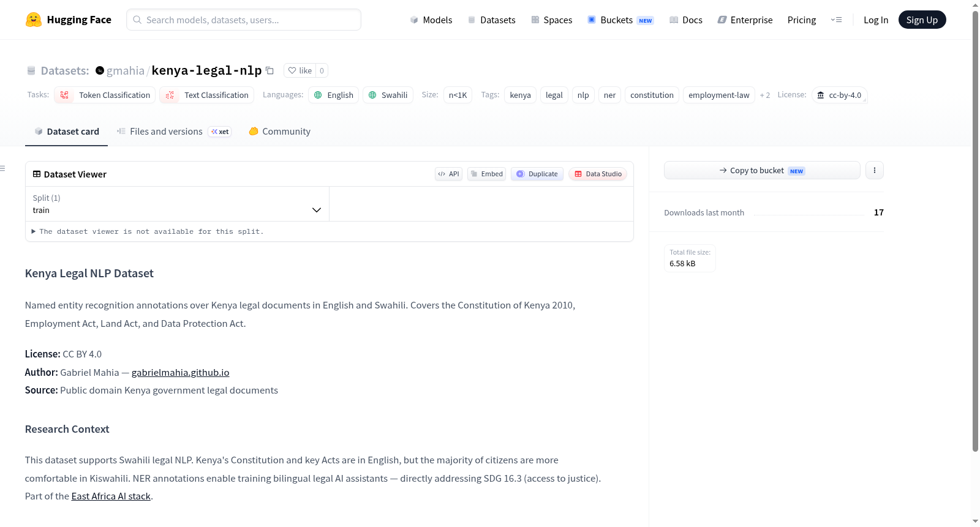This screenshot has width=980, height=527.
Task: Open the Split train dropdown
Action: coord(177,204)
